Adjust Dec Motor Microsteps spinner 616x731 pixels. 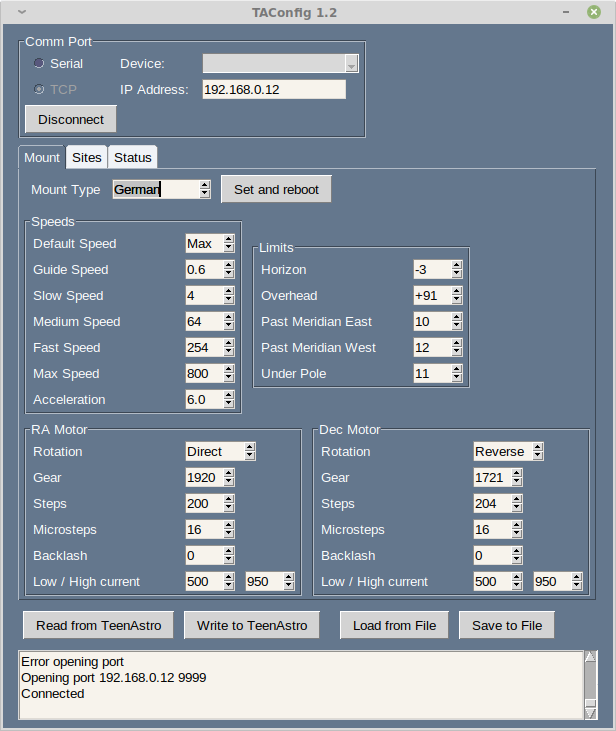point(517,530)
